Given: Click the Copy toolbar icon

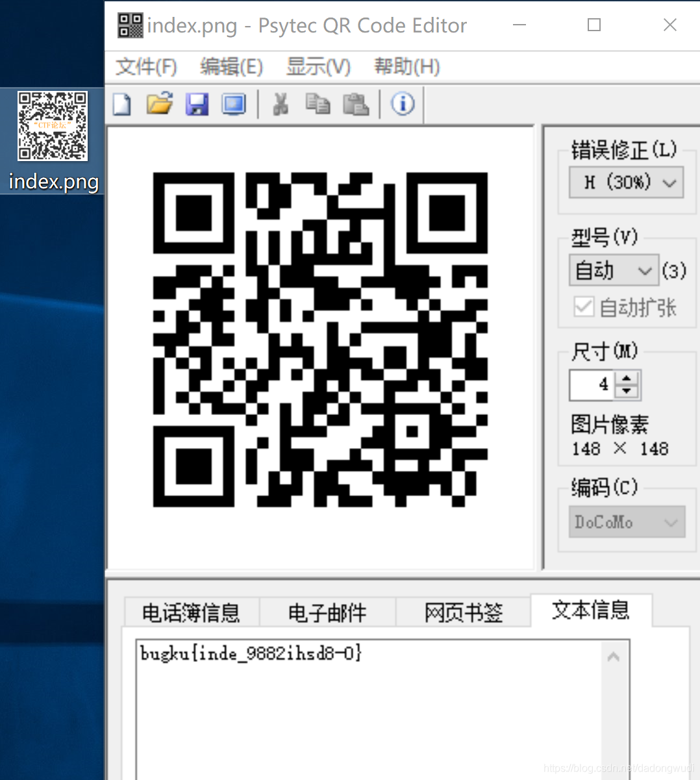Looking at the screenshot, I should coord(318,104).
